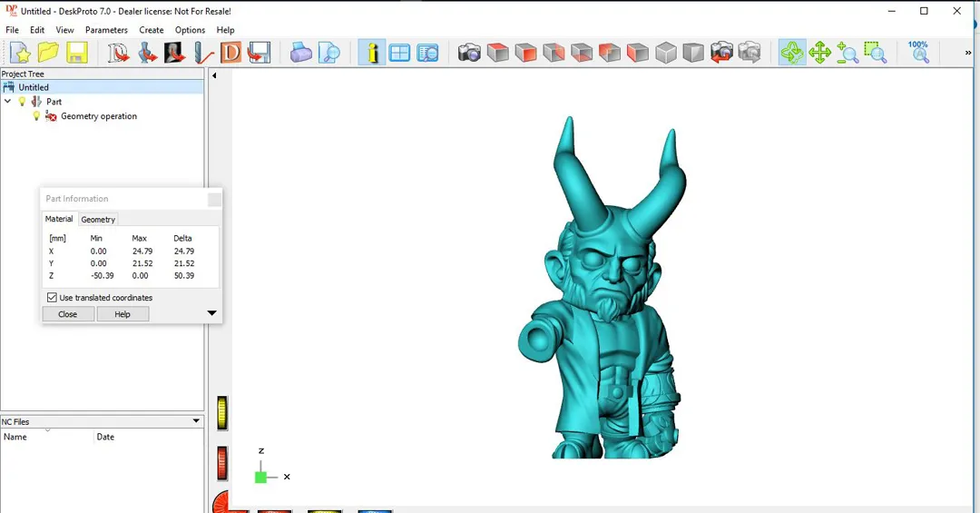The width and height of the screenshot is (980, 513).
Task: Open the Help menu
Action: pos(225,30)
